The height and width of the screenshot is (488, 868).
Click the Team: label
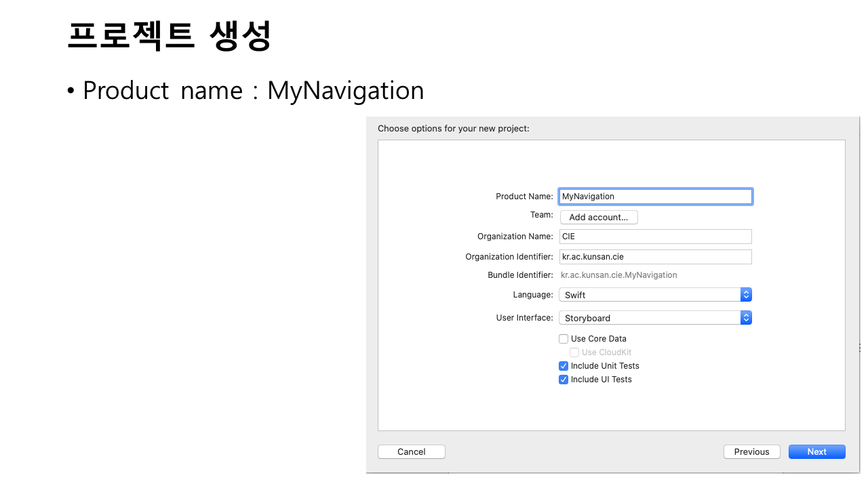click(541, 215)
